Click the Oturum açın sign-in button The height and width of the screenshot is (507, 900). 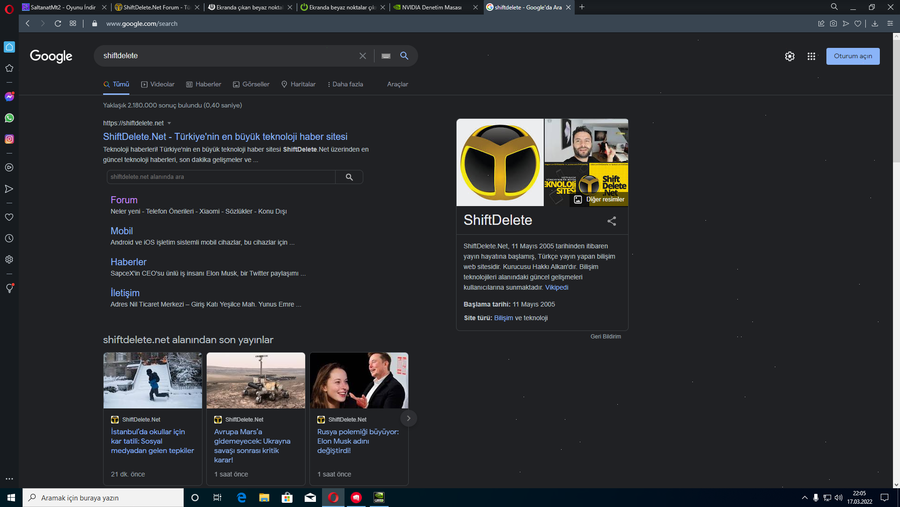(852, 56)
